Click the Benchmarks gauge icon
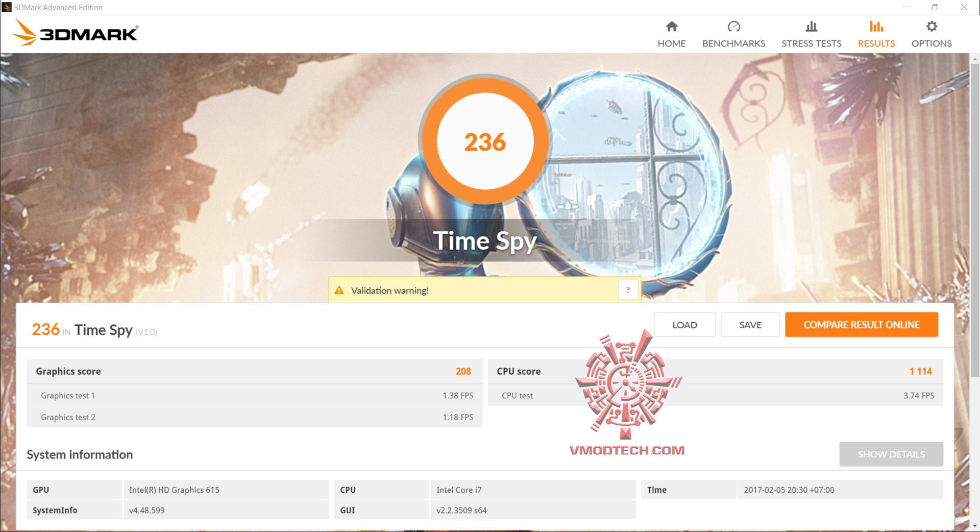The image size is (980, 532). click(733, 26)
